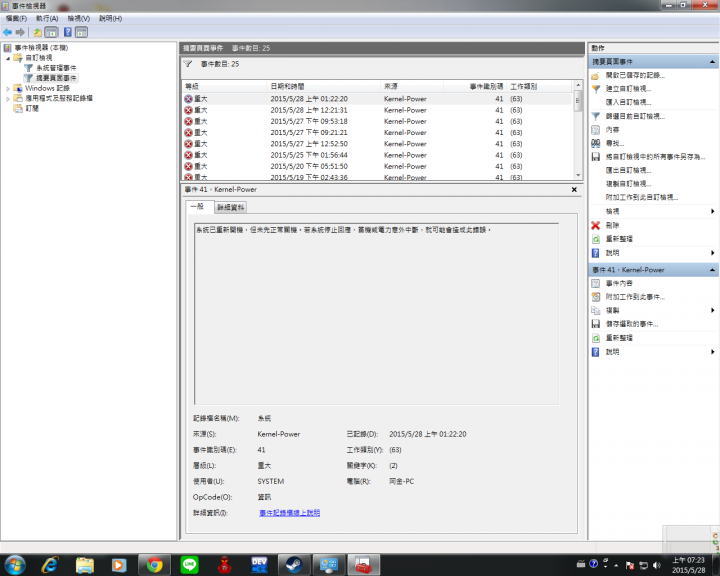Image resolution: width=720 pixels, height=576 pixels.
Task: Collapse the 事件 41 Kernel-Power actions section
Action: tap(712, 270)
